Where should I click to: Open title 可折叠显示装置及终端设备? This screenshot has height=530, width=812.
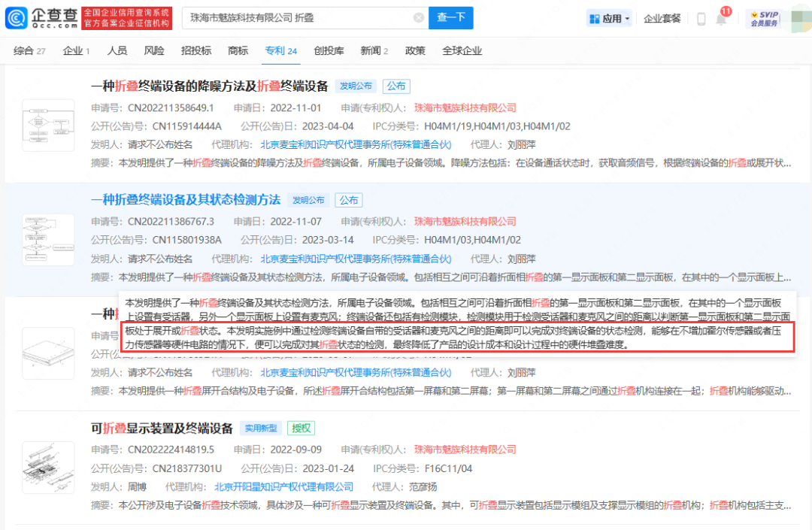162,429
